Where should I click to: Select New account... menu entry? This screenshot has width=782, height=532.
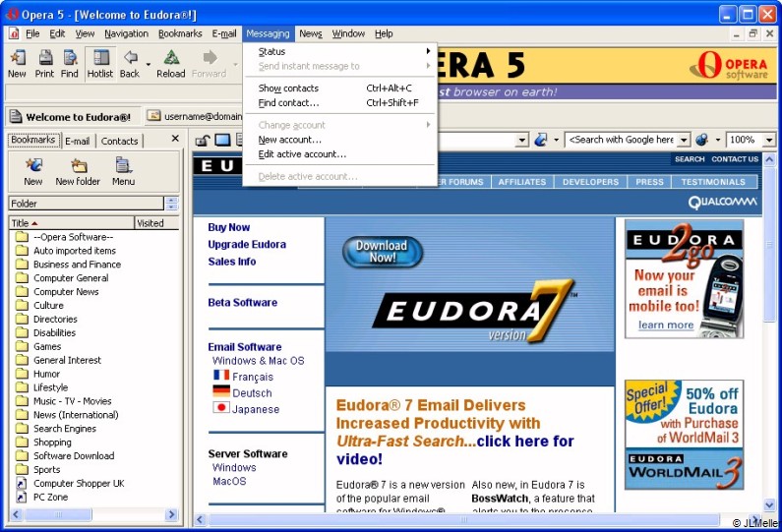click(x=340, y=140)
